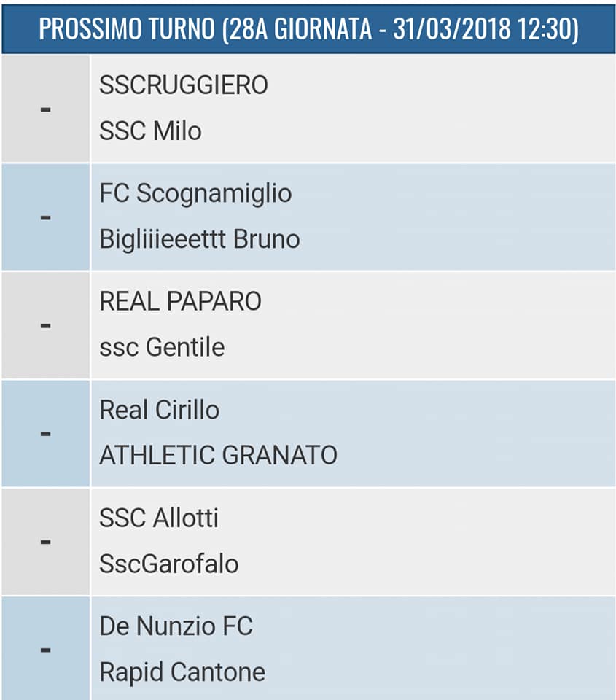Select the FC Scognamiglio team name

pyautogui.click(x=195, y=193)
